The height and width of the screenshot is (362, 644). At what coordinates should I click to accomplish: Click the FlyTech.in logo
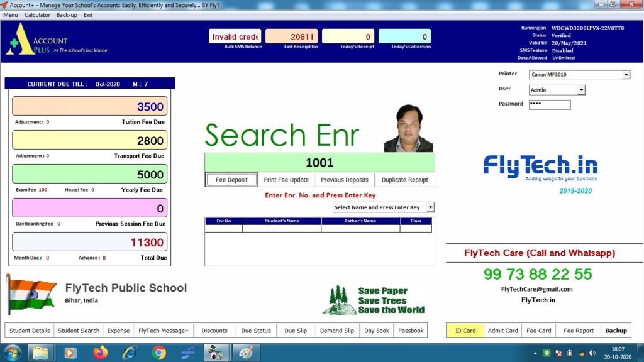pos(540,167)
